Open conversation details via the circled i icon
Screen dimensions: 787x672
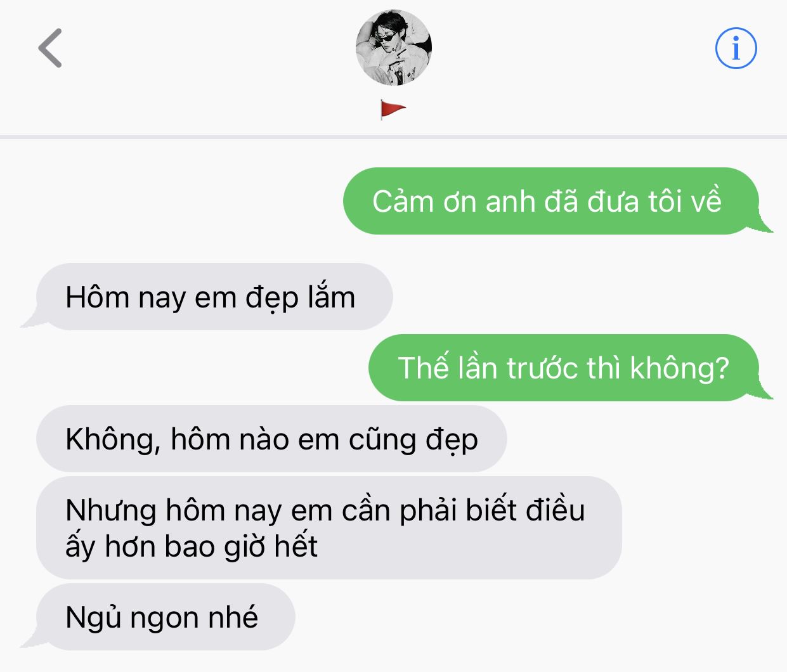tap(736, 48)
